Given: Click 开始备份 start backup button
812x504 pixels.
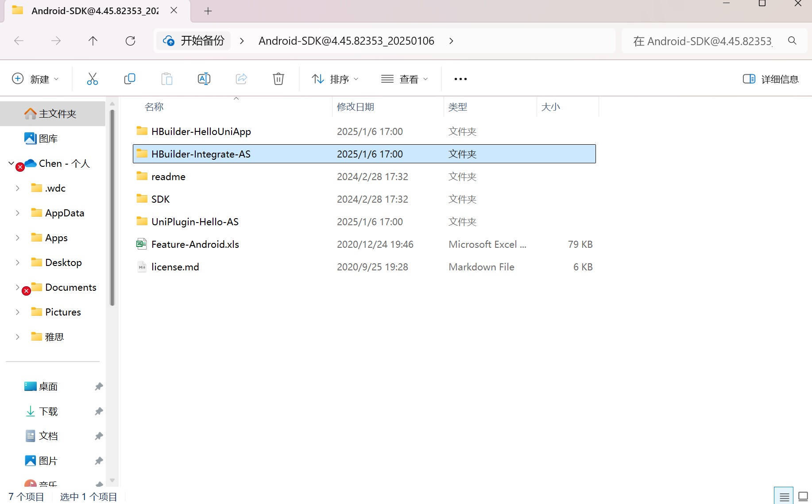Looking at the screenshot, I should 193,41.
